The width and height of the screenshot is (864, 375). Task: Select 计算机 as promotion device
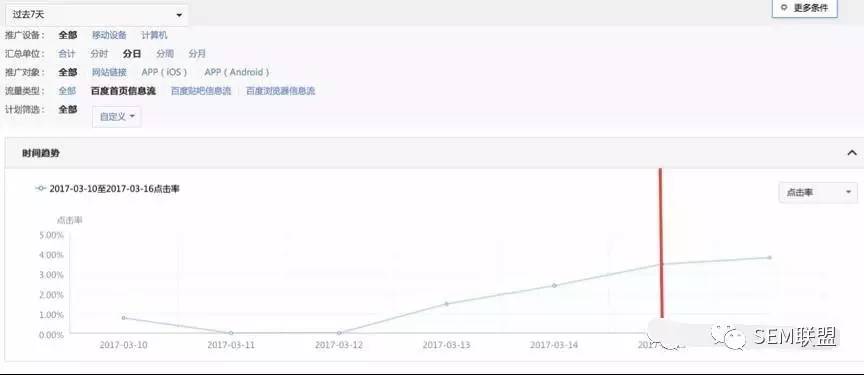tap(154, 35)
